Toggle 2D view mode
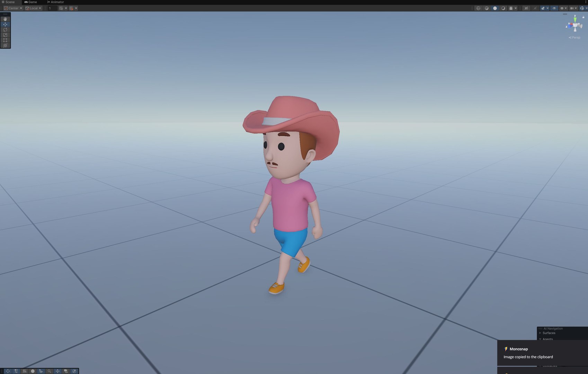Viewport: 588px width, 374px height. [526, 8]
